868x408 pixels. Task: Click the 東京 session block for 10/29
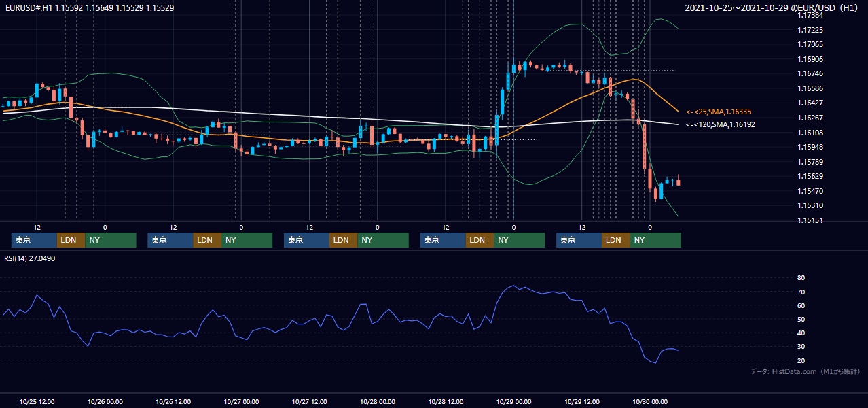click(x=579, y=240)
